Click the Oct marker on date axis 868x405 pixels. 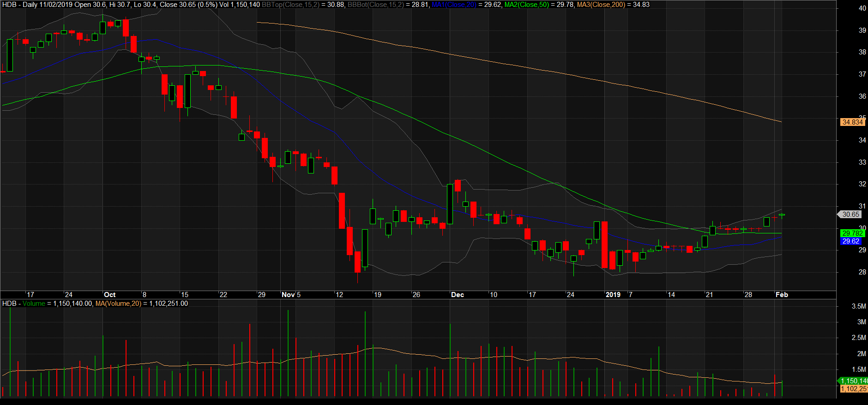110,295
